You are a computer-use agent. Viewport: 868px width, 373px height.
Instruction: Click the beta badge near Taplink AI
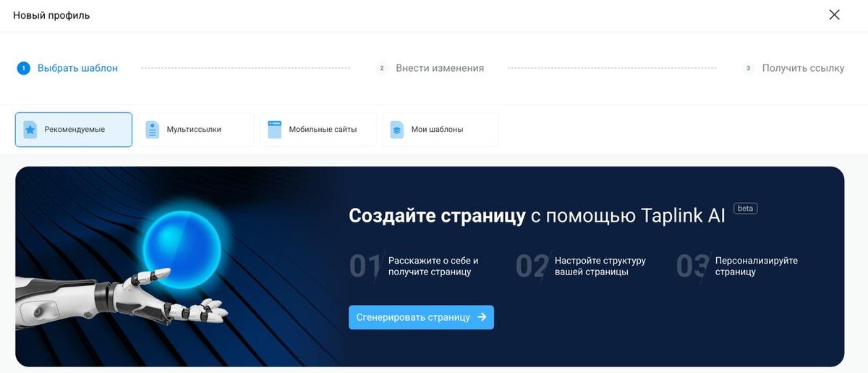(745, 209)
